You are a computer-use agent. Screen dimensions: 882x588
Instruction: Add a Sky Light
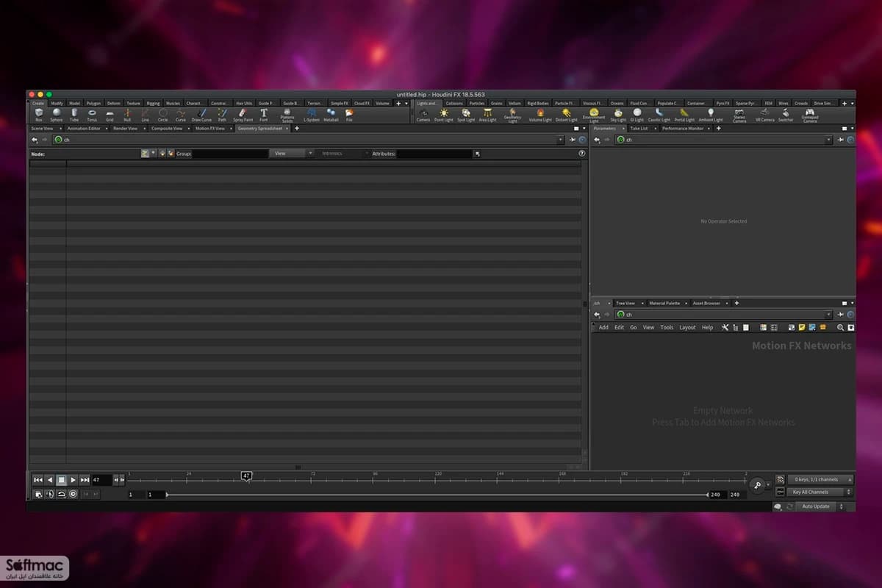point(618,115)
